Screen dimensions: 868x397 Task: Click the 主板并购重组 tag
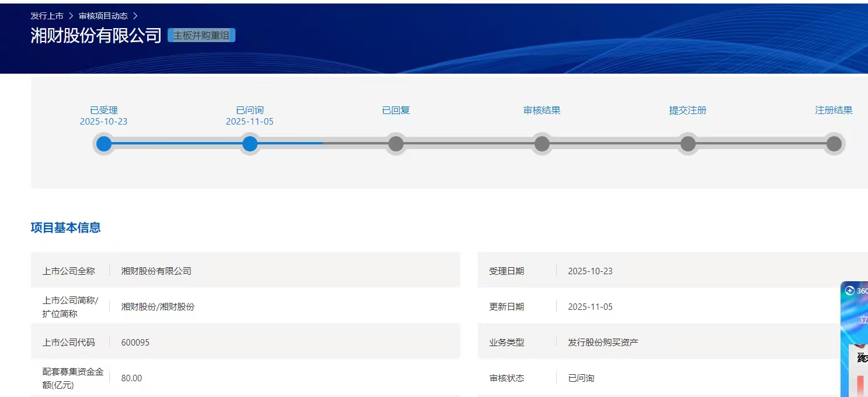(201, 35)
